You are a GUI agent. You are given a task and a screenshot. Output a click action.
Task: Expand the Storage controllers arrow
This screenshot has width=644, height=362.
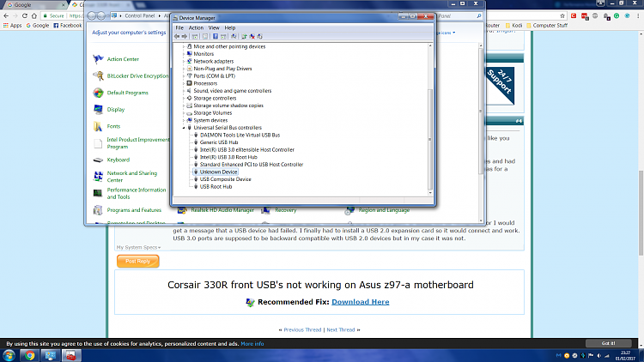click(184, 99)
